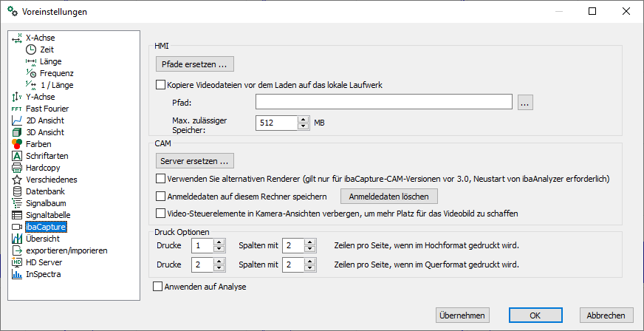The width and height of the screenshot is (644, 331).
Task: Select the 3D Ansicht cube icon
Action: [18, 132]
